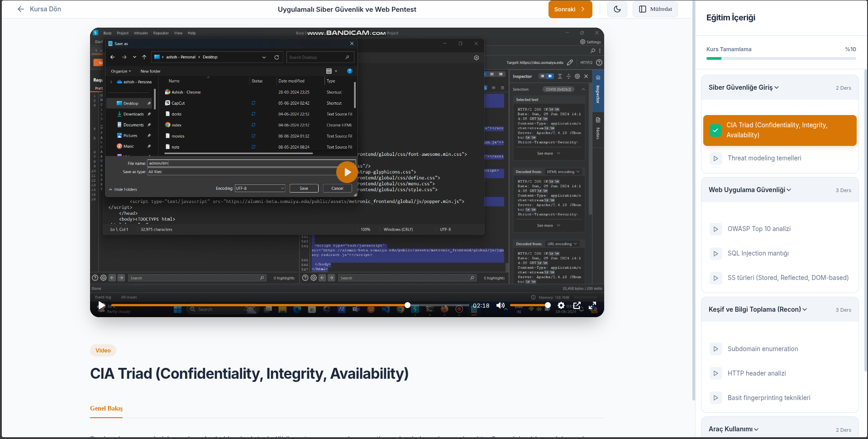Enter fullscreen video mode
Image resolution: width=868 pixels, height=439 pixels.
pos(592,305)
